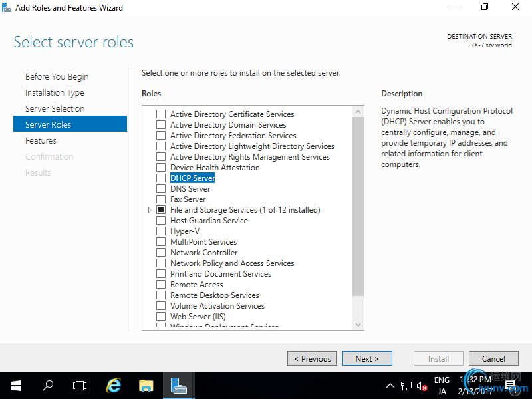
Task: Go to the Features step
Action: click(41, 140)
